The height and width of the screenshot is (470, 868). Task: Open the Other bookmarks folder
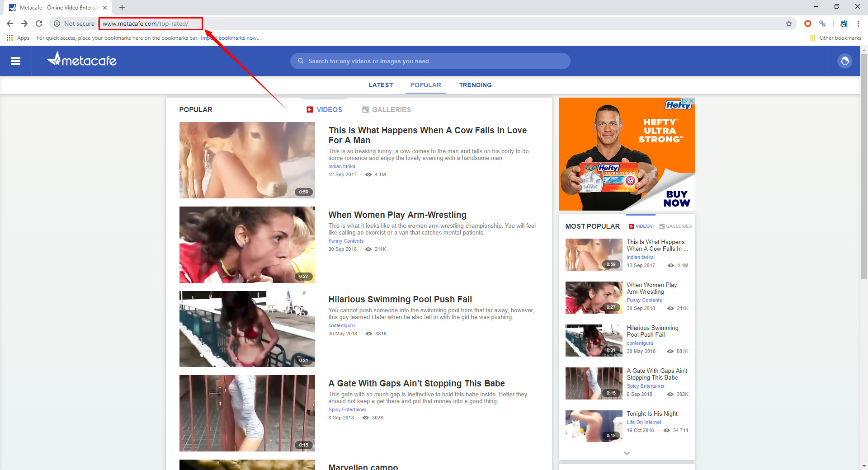(x=835, y=38)
